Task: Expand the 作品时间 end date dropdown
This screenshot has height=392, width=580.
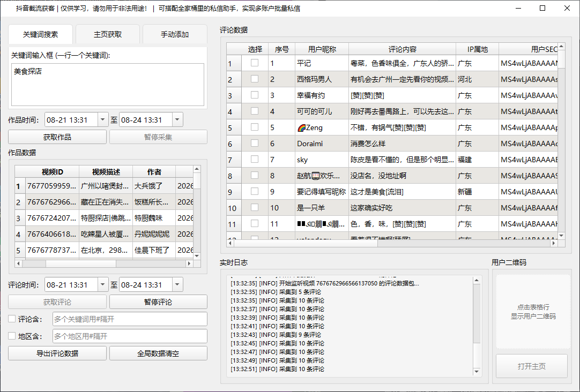Action: (x=177, y=120)
